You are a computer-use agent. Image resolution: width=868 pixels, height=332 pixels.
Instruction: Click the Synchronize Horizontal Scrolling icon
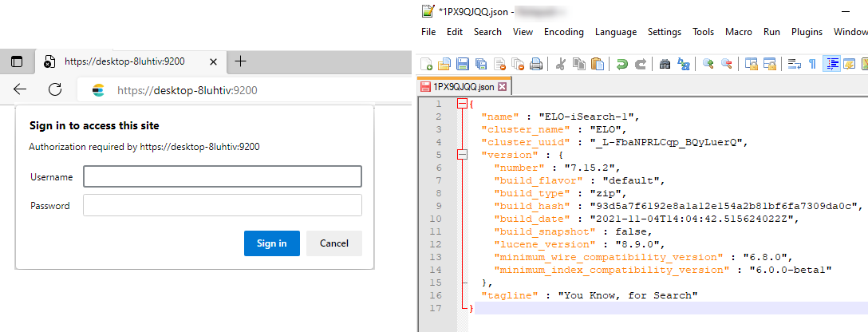[769, 64]
